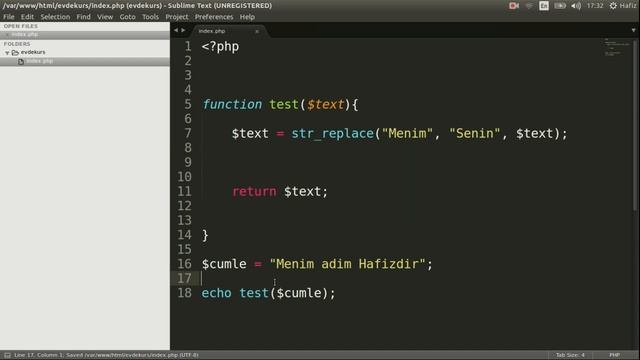Click the "Menim" string on line 7
The width and height of the screenshot is (640, 360).
pos(407,133)
